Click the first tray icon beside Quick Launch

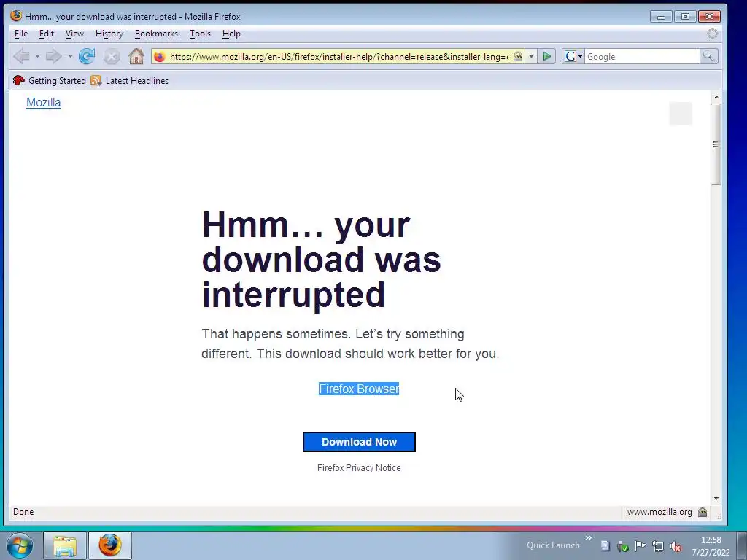[605, 546]
